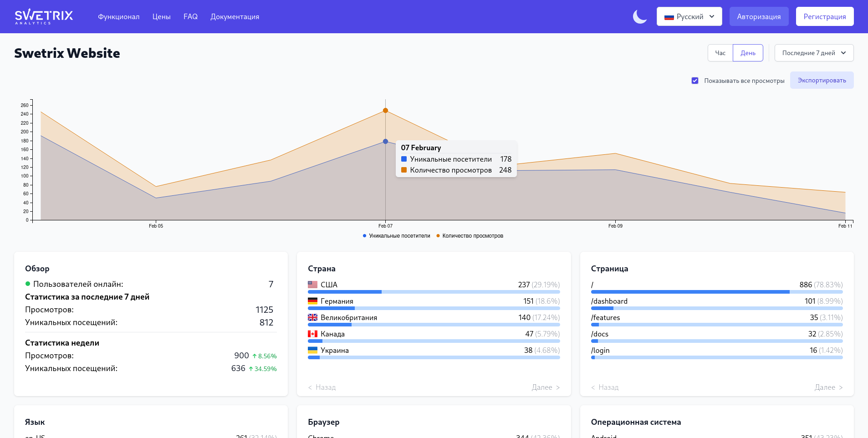Click the Swetrix Website heading
The image size is (868, 438).
coord(67,53)
